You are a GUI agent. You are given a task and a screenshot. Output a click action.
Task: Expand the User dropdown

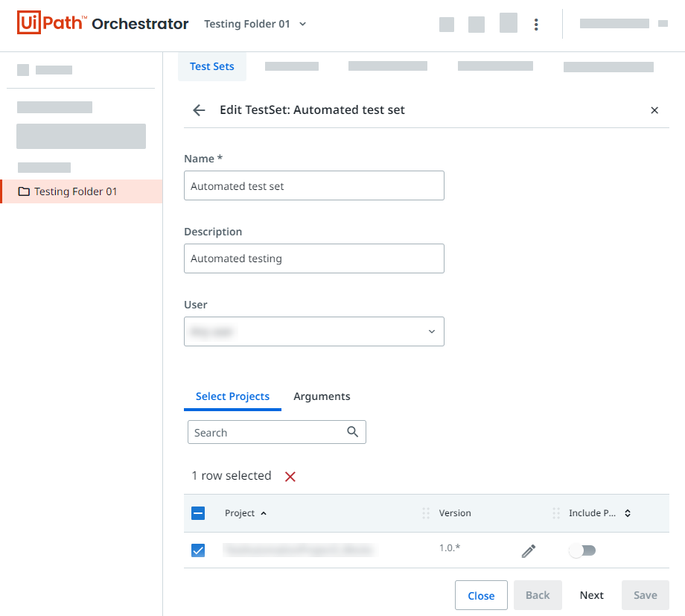pos(431,331)
